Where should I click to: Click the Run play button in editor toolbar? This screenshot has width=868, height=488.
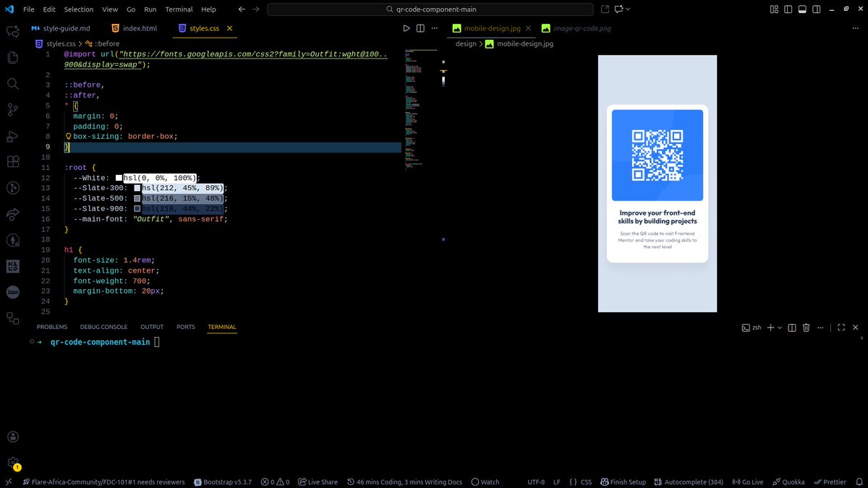[x=406, y=28]
